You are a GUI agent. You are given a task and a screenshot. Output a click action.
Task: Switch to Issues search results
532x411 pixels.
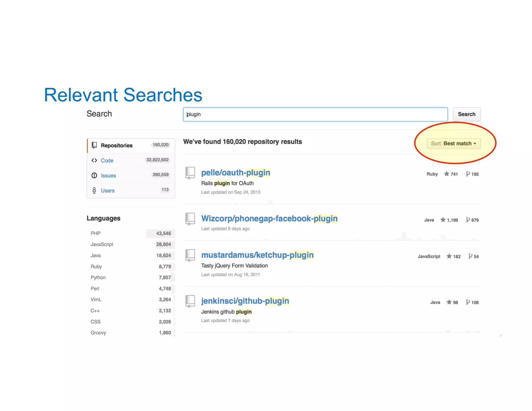tap(131, 176)
